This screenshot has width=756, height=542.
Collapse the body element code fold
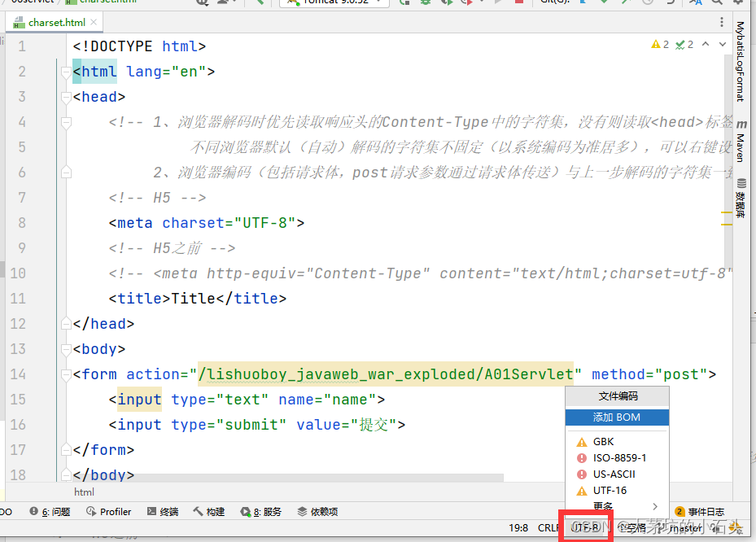pos(65,348)
